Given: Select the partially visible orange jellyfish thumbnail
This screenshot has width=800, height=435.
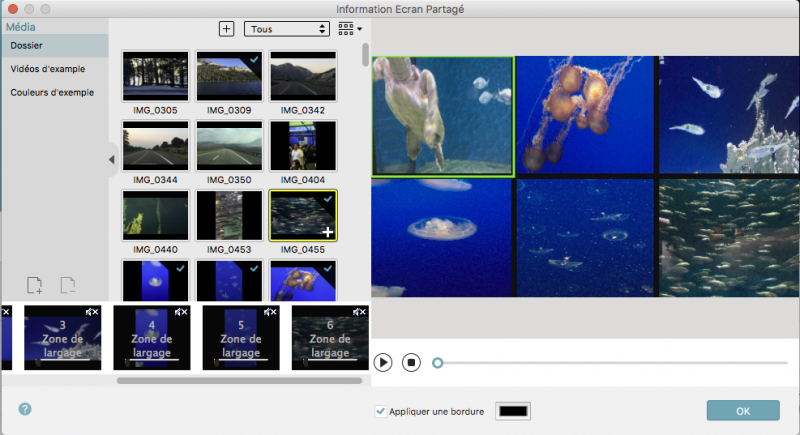Looking at the screenshot, I should click(303, 280).
